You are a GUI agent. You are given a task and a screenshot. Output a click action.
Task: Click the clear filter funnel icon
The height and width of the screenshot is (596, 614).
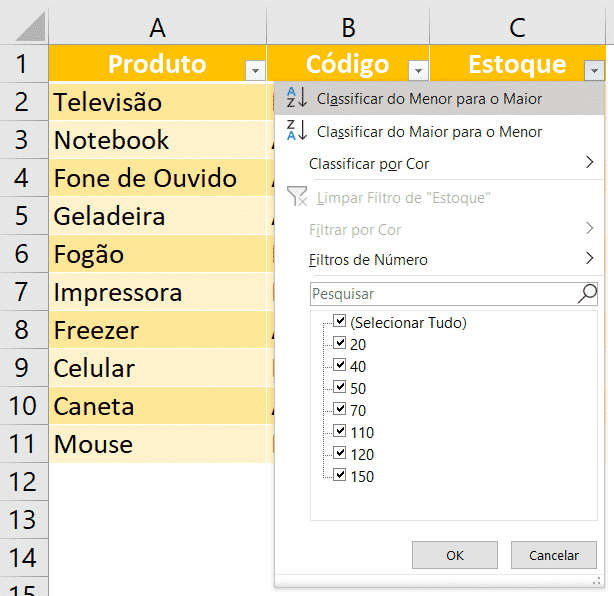coord(297,197)
